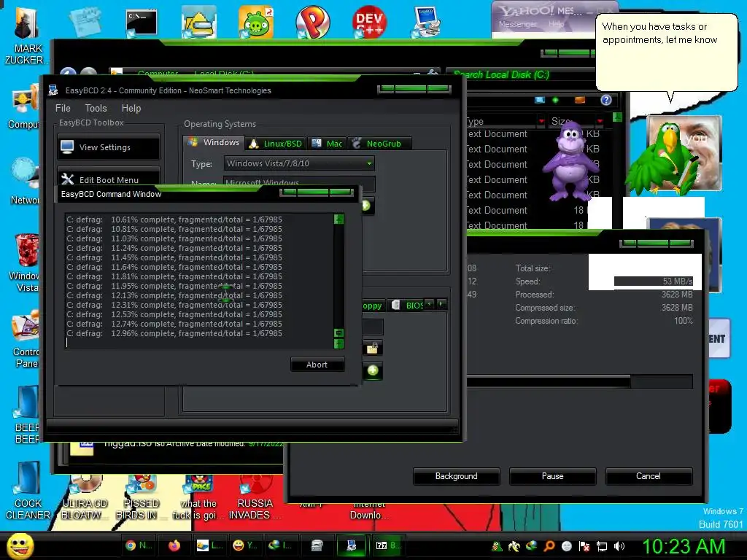Click Explorer file list scrollbar up arrow
The image size is (747, 560).
617,117
